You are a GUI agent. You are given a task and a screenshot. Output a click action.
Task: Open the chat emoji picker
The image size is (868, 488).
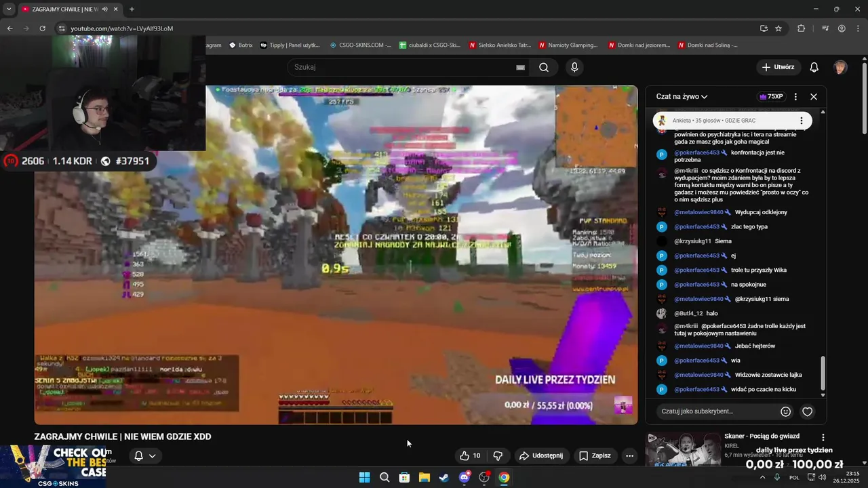786,411
